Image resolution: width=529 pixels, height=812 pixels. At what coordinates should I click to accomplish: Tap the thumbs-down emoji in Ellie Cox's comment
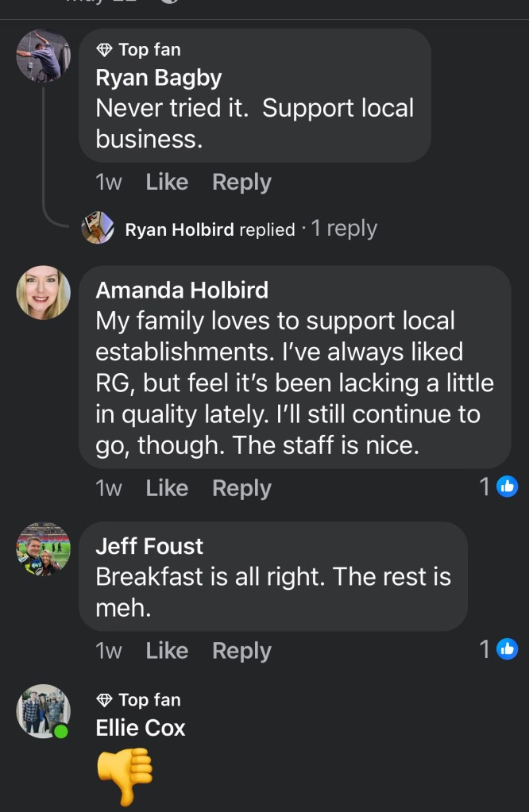[124, 775]
